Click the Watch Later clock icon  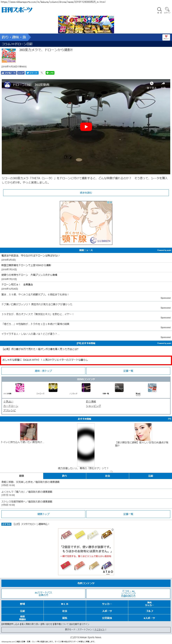tap(152, 84)
